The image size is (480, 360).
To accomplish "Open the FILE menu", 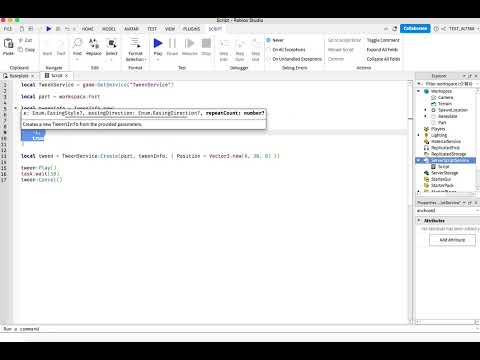I will click(x=8, y=29).
